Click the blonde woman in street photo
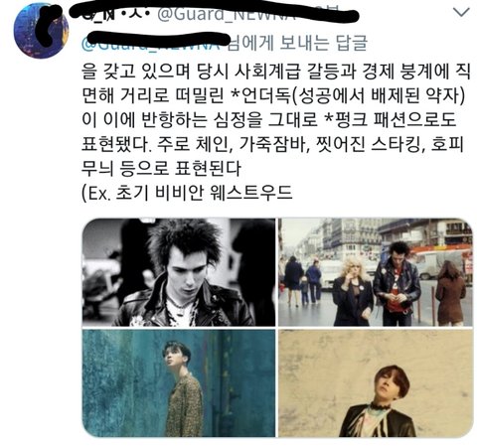Viewport: 477px width, 448px height. click(x=352, y=291)
